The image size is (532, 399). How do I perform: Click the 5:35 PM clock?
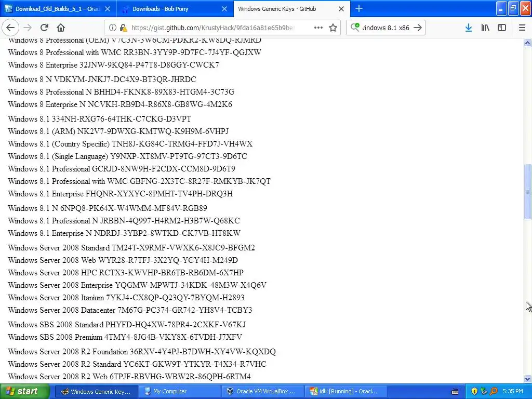pos(513,392)
